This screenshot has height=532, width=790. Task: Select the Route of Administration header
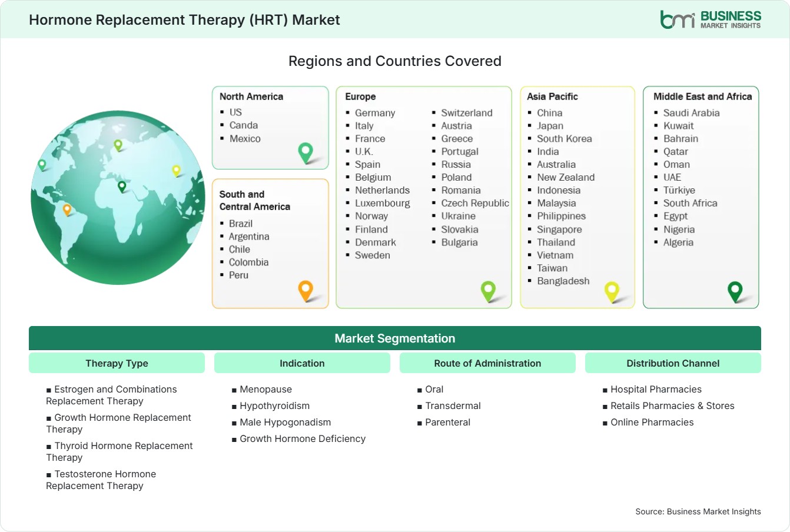(487, 363)
